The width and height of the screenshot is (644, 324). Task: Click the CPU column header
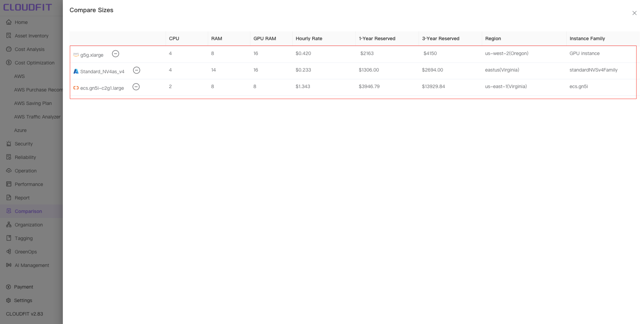[x=174, y=38]
